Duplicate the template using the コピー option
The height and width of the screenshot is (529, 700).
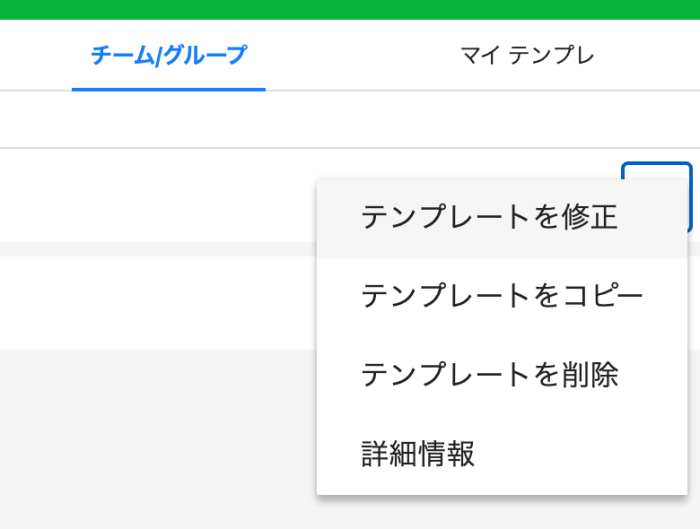(x=502, y=297)
